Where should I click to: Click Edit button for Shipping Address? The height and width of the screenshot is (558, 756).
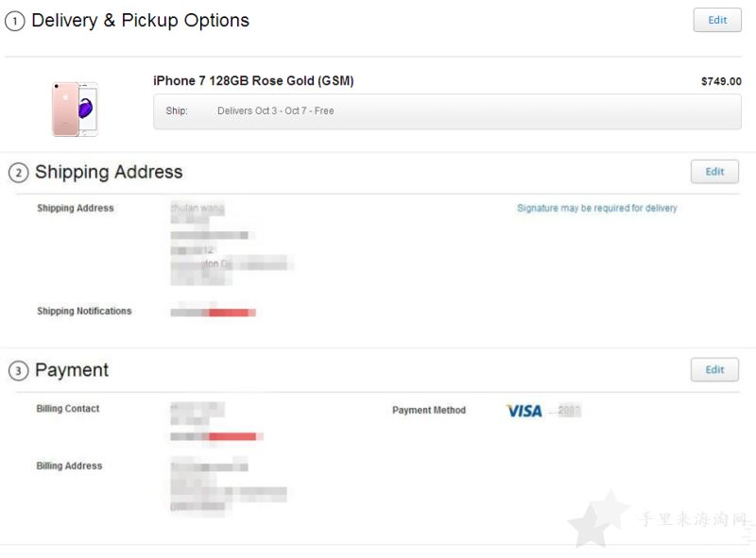pyautogui.click(x=714, y=172)
